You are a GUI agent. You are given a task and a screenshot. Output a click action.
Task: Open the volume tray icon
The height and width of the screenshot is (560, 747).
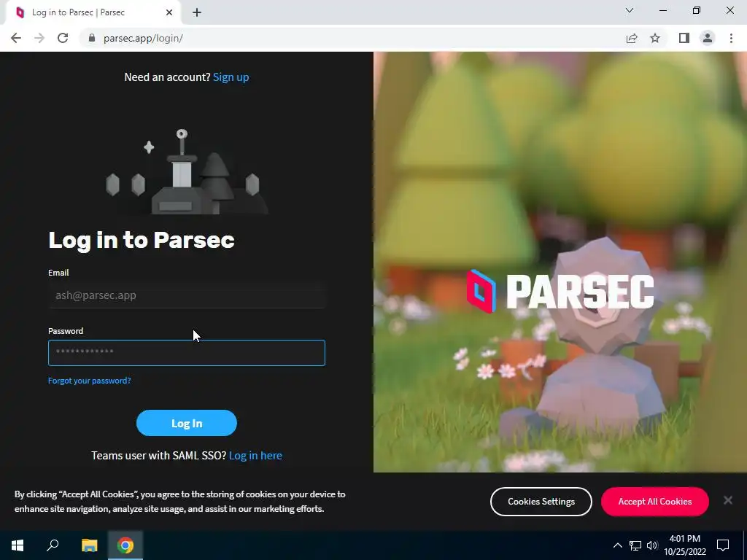652,545
